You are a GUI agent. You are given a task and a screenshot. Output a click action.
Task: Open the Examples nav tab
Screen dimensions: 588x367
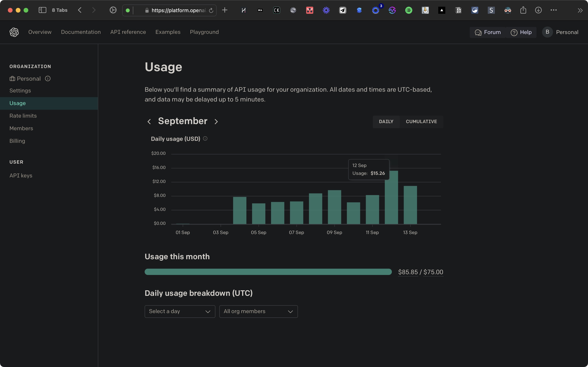(168, 32)
